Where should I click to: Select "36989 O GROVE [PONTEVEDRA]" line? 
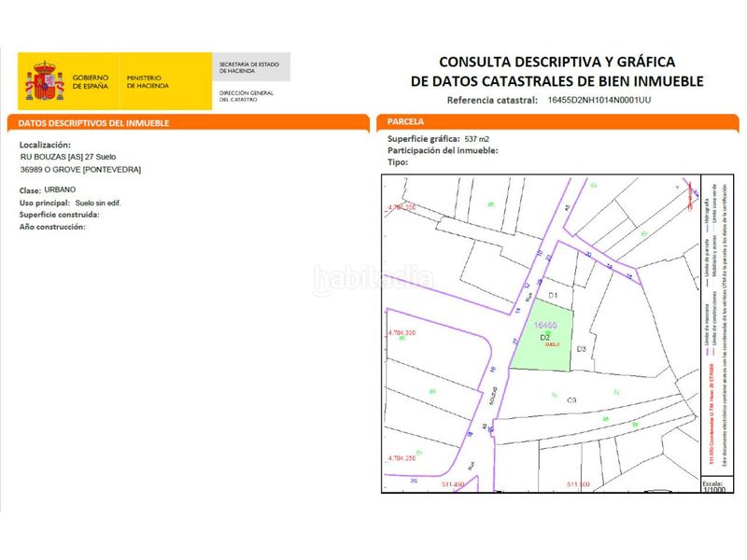click(80, 170)
